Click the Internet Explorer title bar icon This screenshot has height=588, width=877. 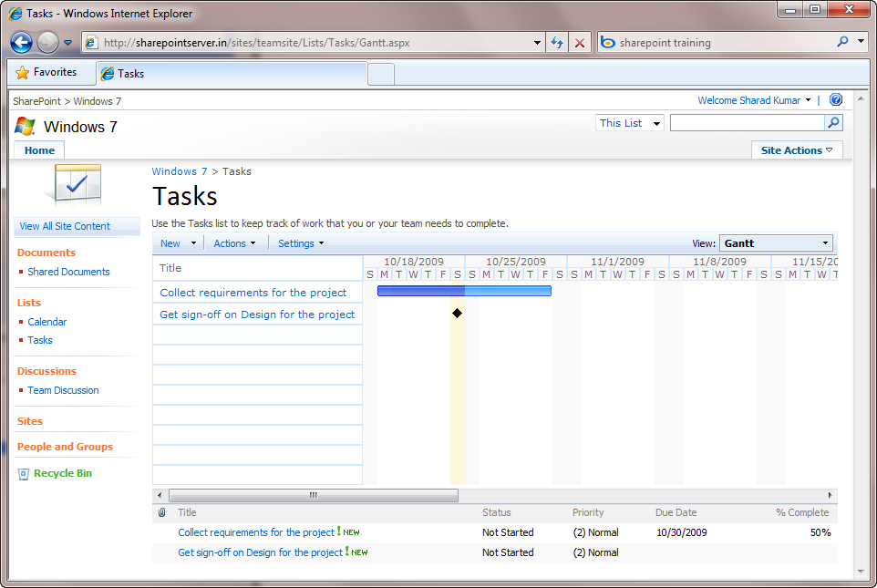pos(15,14)
